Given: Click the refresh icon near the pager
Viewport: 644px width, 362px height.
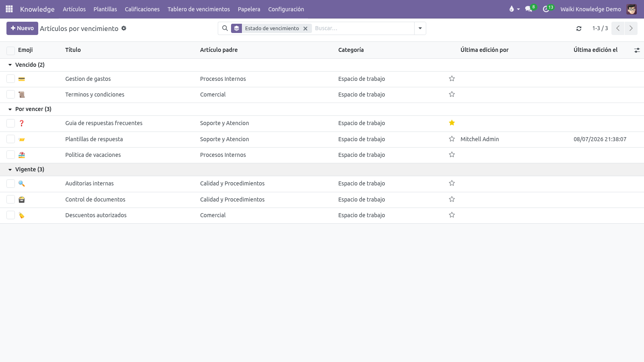Looking at the screenshot, I should pos(579,29).
